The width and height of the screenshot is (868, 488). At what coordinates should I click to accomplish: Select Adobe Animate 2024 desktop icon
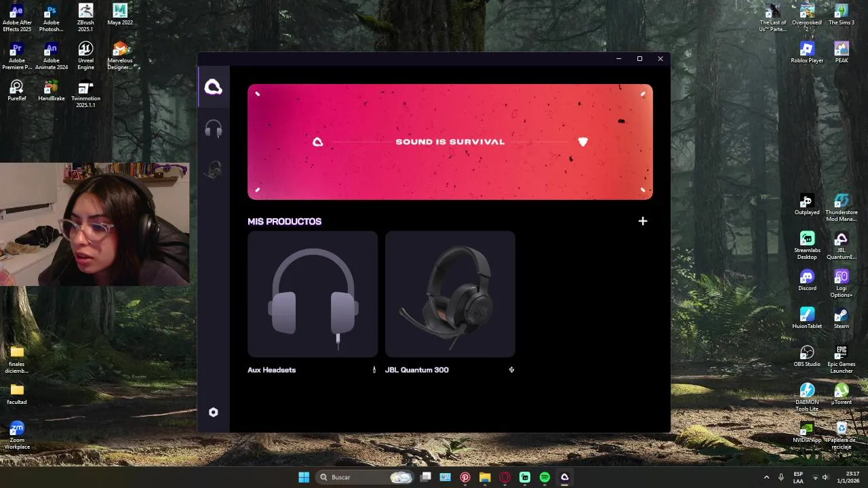[52, 56]
